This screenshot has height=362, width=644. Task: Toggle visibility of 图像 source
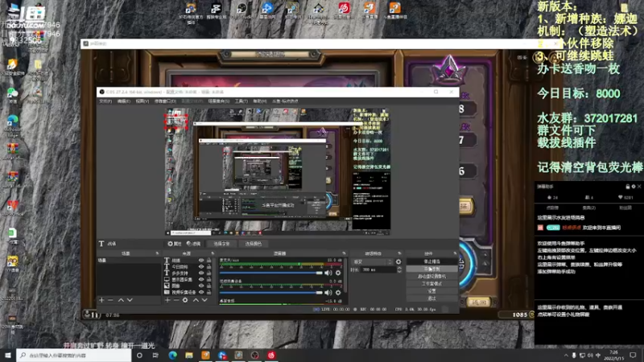(201, 286)
